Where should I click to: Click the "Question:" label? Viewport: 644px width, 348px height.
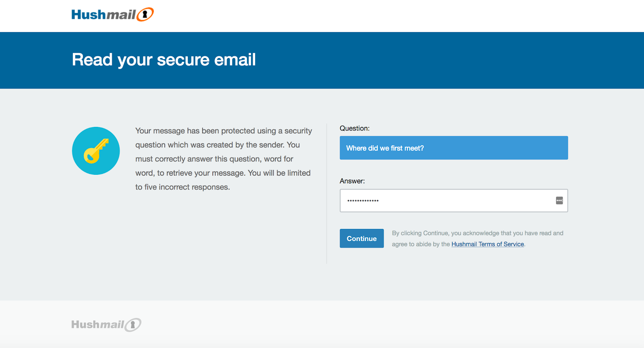coord(355,128)
